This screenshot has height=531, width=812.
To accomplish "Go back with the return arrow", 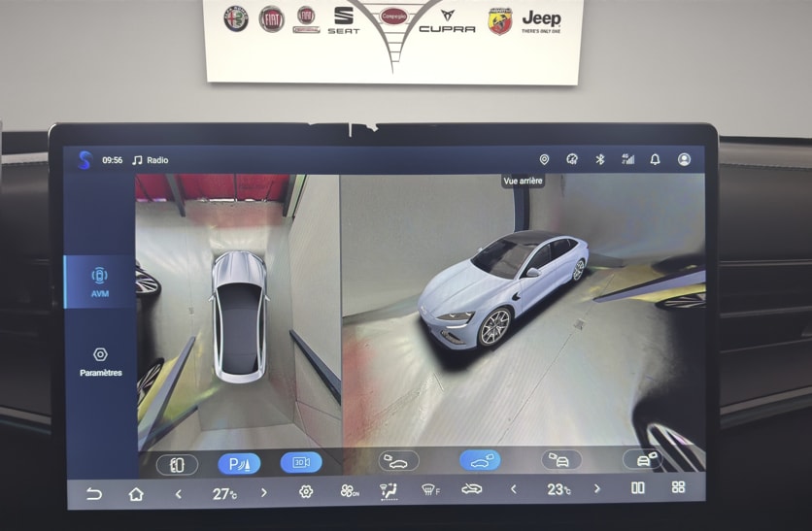I will (x=94, y=494).
